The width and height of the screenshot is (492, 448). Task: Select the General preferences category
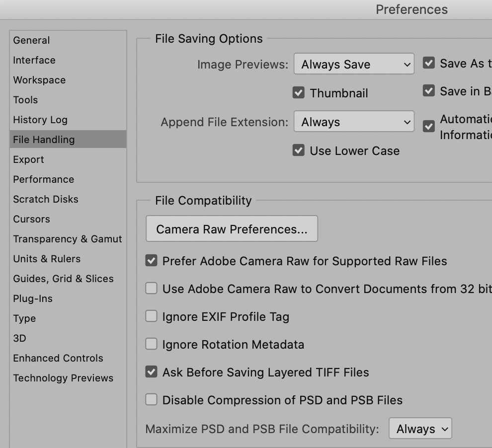31,40
